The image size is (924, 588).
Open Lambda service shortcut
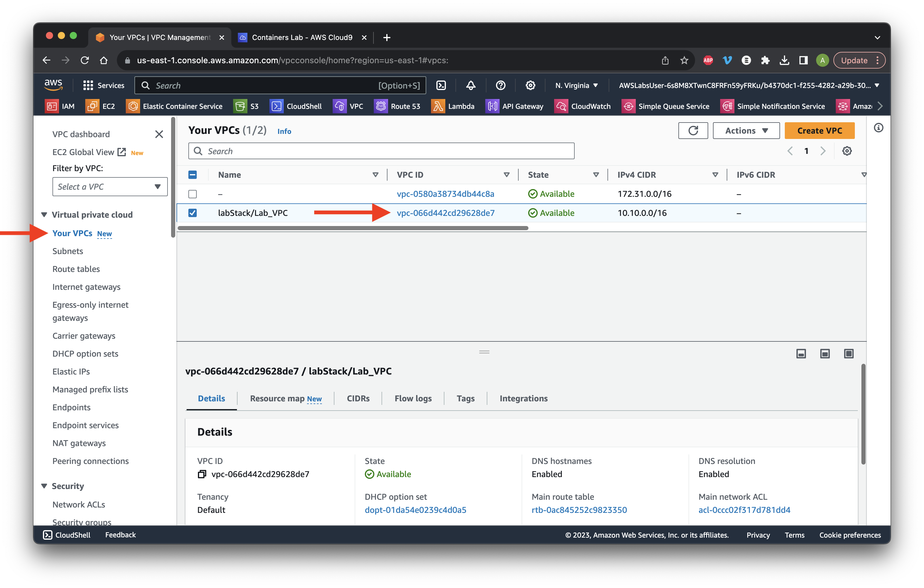click(x=453, y=106)
